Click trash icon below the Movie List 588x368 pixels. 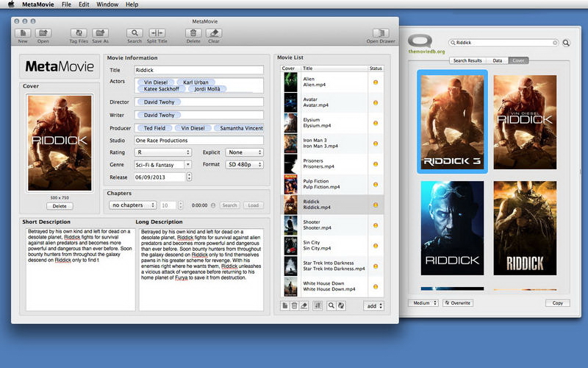295,305
